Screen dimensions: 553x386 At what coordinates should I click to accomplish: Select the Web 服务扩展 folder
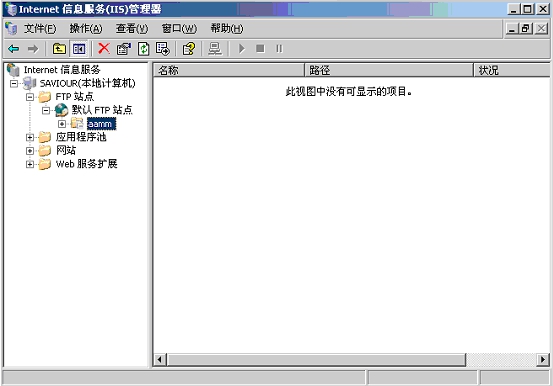pos(86,164)
